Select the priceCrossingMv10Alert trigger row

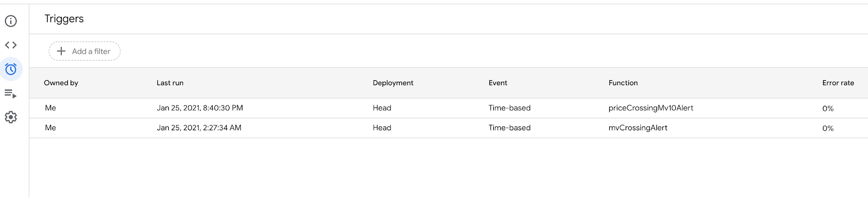point(449,108)
